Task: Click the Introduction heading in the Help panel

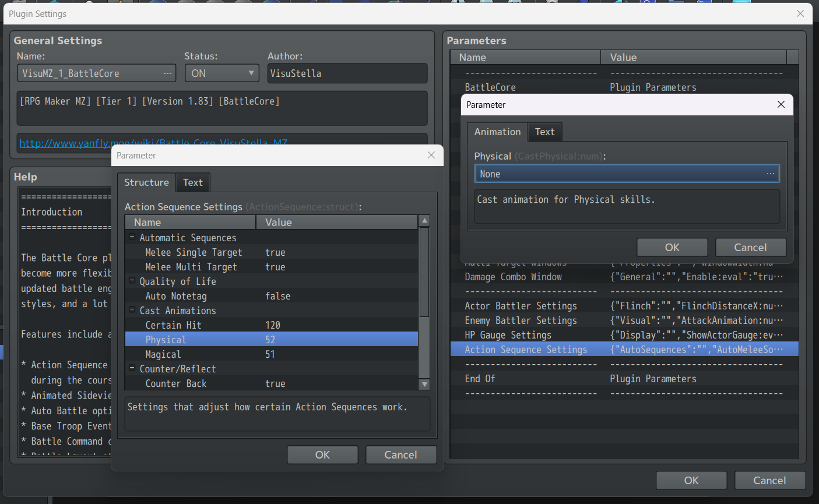Action: coord(52,212)
